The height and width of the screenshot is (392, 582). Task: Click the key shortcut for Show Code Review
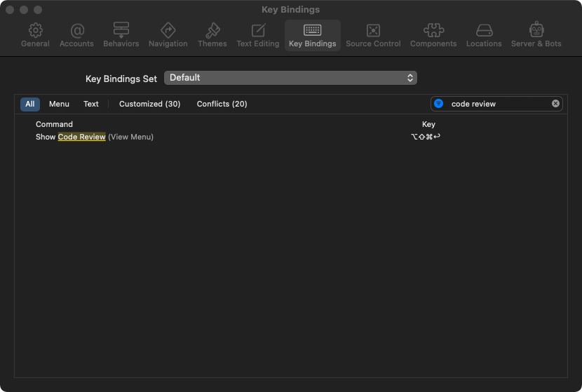pyautogui.click(x=426, y=137)
